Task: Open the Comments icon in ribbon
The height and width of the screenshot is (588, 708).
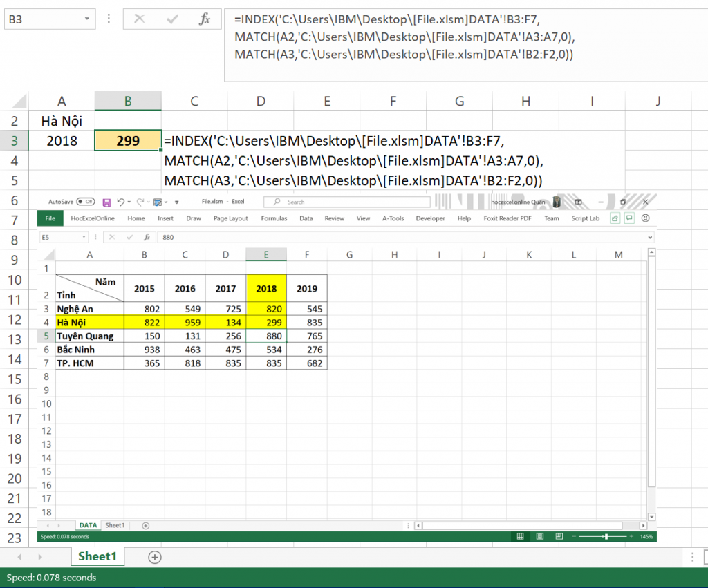Action: tap(630, 218)
